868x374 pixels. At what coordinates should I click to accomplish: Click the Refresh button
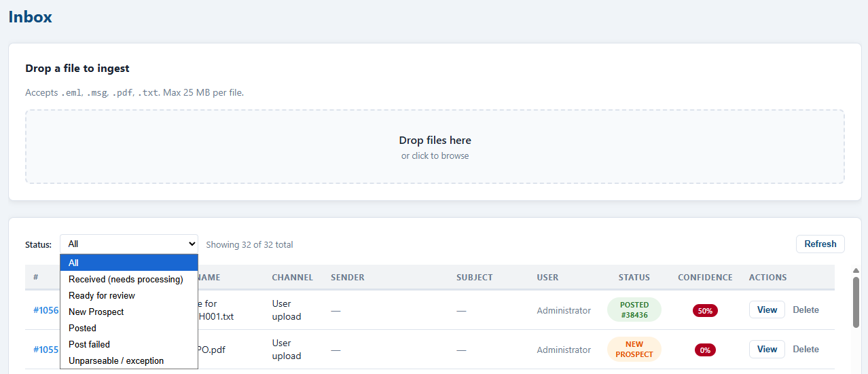pyautogui.click(x=820, y=244)
